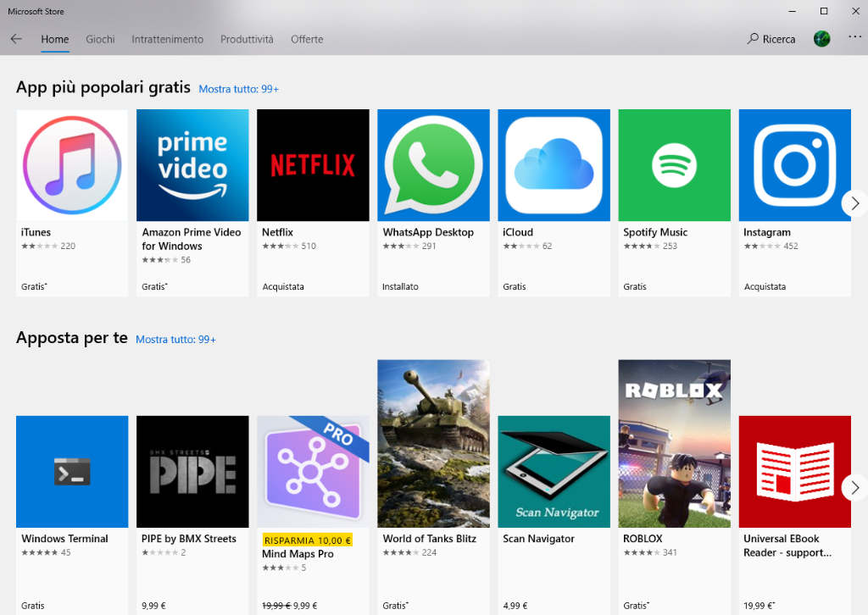Show next apps in popolari gratis row
868x615 pixels.
coord(854,203)
